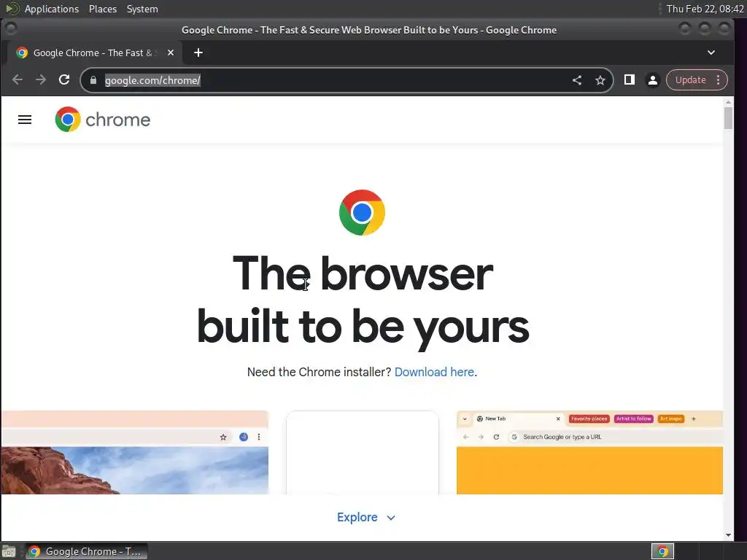Open the Chrome three-dot menu
This screenshot has width=747, height=560.
click(718, 80)
